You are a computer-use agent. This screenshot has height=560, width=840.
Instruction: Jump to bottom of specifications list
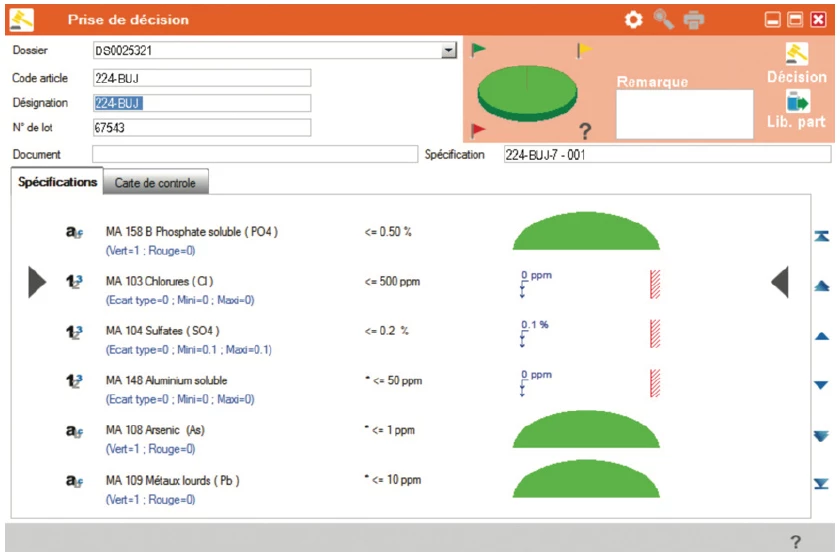(x=821, y=484)
